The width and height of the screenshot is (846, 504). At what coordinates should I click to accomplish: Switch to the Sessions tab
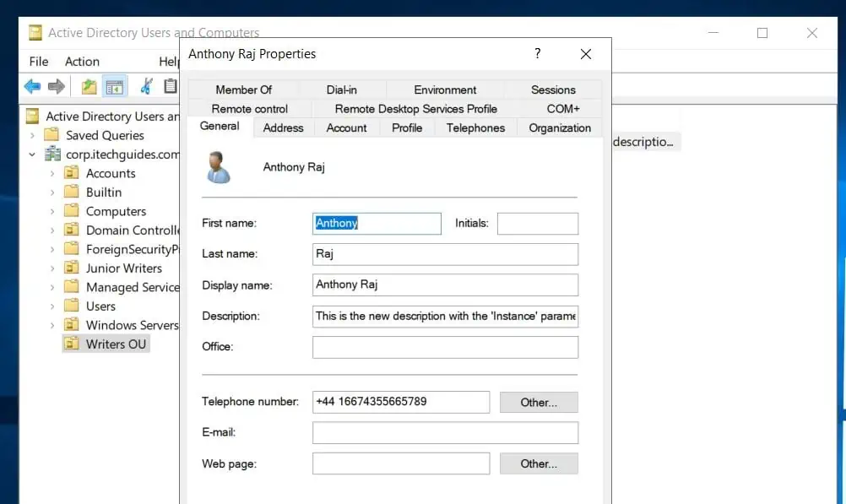tap(553, 89)
